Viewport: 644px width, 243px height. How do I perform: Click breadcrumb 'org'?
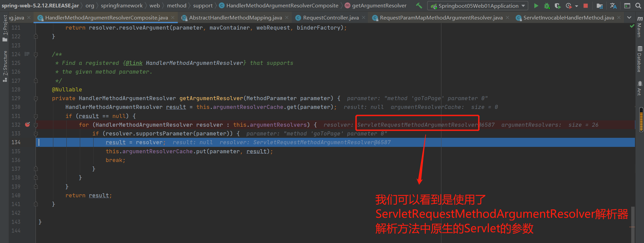[x=90, y=5]
